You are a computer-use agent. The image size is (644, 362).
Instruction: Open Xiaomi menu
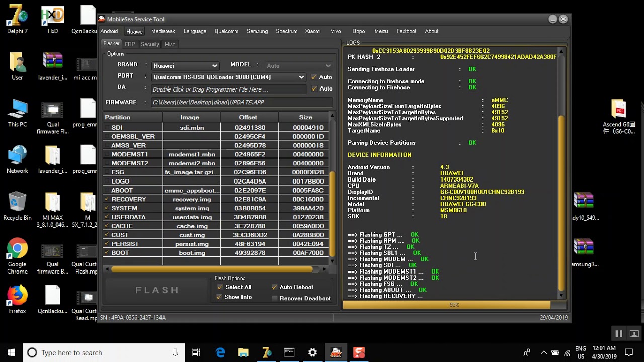[313, 31]
